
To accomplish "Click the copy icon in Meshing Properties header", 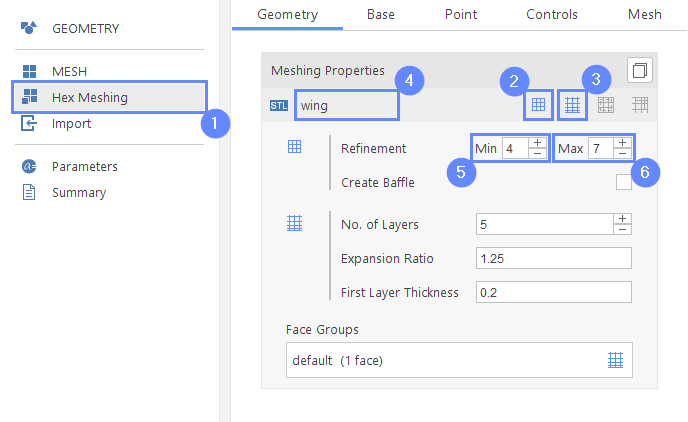I will pos(639,70).
